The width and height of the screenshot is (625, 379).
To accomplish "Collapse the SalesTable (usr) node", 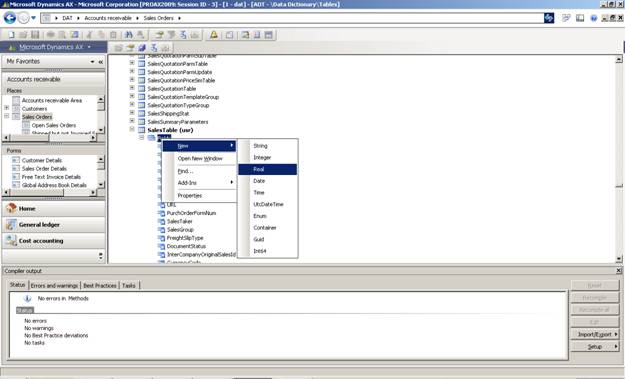I will click(x=132, y=129).
